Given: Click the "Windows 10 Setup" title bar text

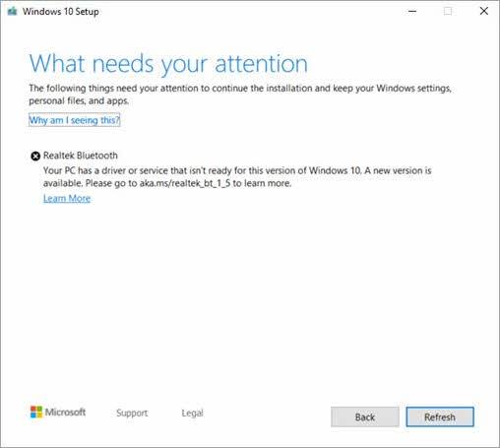Looking at the screenshot, I should point(61,12).
